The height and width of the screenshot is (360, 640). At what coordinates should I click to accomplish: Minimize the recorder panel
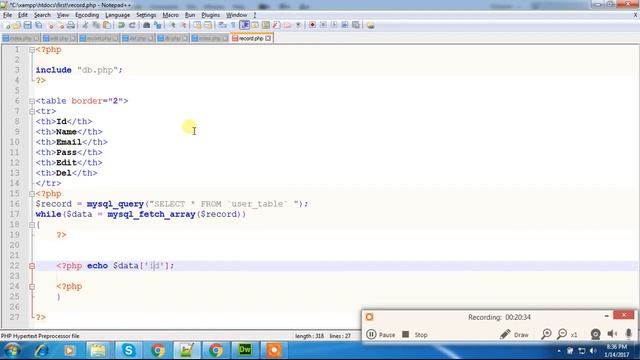607,316
